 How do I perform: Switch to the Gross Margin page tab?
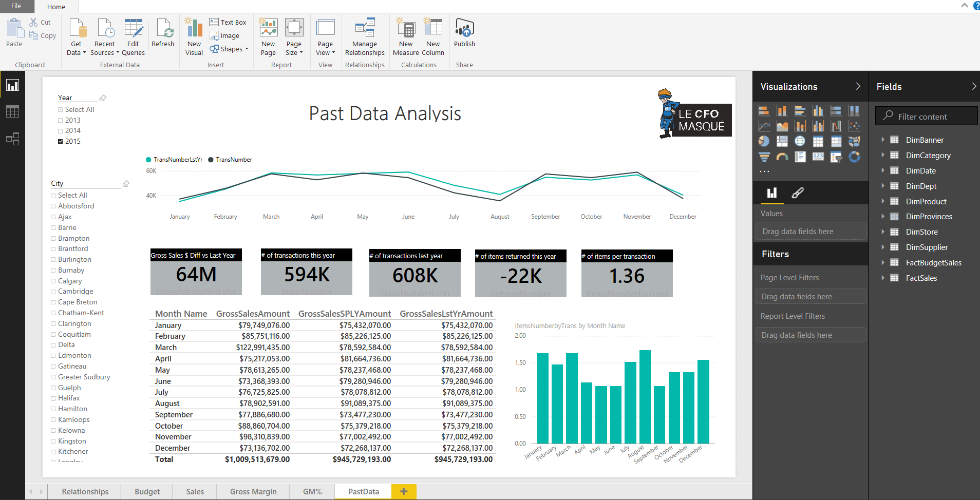pyautogui.click(x=253, y=491)
